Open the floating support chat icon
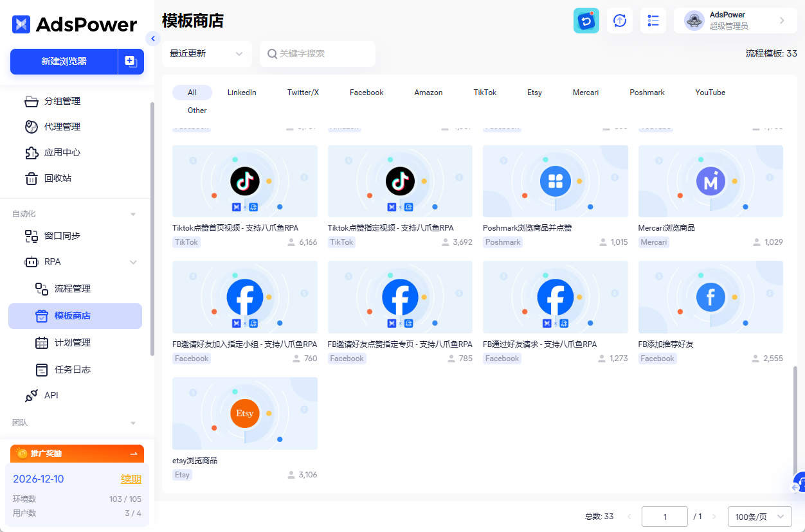Viewport: 805px width, 532px height. coord(799,483)
